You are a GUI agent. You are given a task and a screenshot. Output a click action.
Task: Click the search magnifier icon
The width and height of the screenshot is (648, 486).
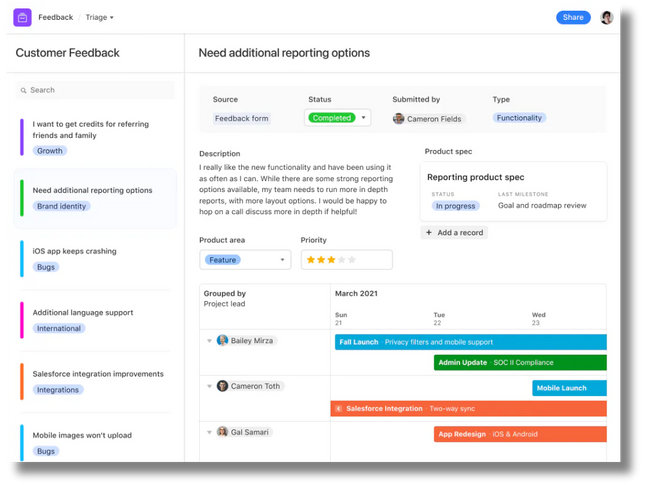pyautogui.click(x=23, y=90)
